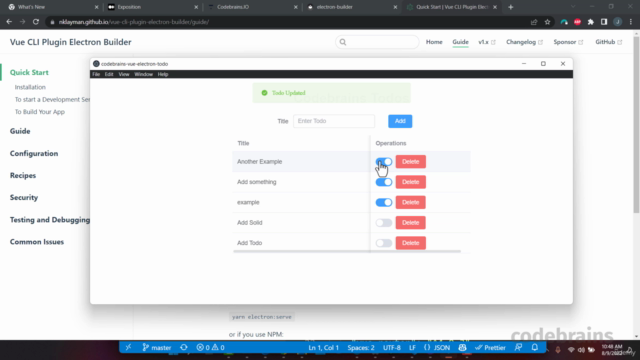Switch to the What's New browser tab
640x360 pixels.
(x=53, y=7)
